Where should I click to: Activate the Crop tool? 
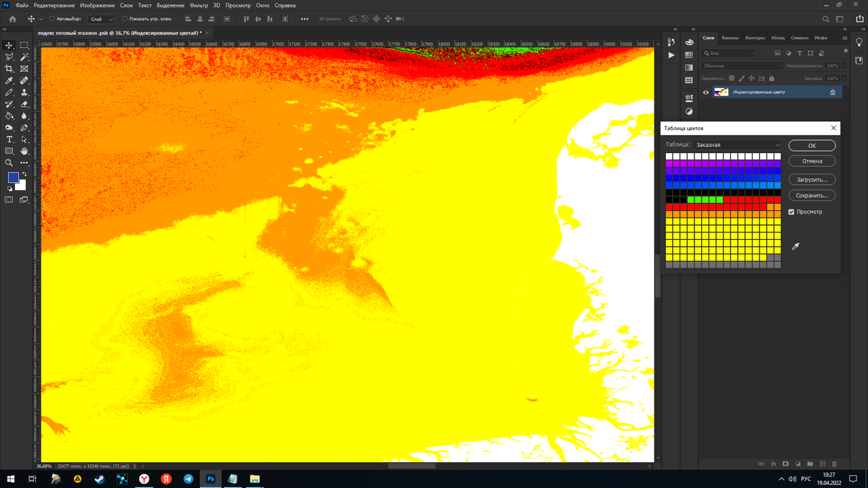coord(9,68)
